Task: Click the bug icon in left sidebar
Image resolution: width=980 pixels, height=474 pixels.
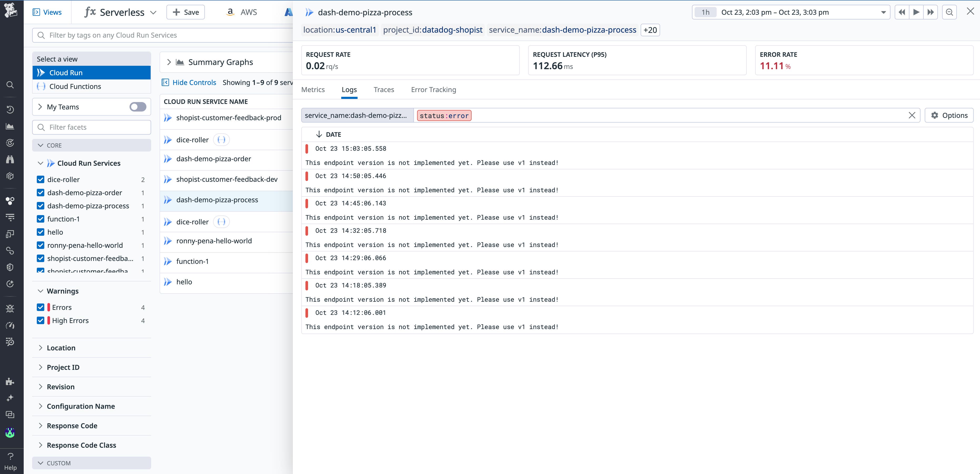Action: tap(10, 308)
